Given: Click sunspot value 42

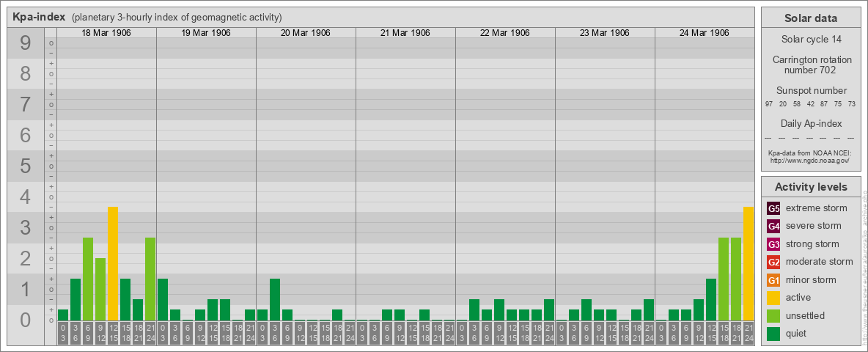Looking at the screenshot, I should 810,104.
